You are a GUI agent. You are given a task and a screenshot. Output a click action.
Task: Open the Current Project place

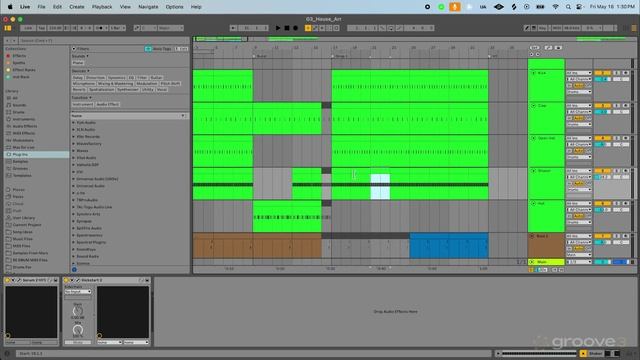27,225
